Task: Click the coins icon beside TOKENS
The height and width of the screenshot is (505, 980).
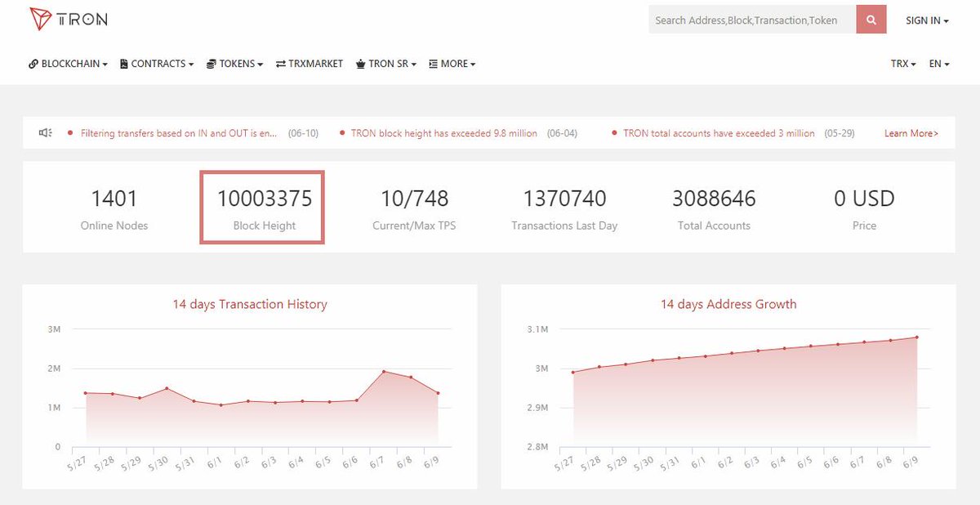Action: pos(212,64)
